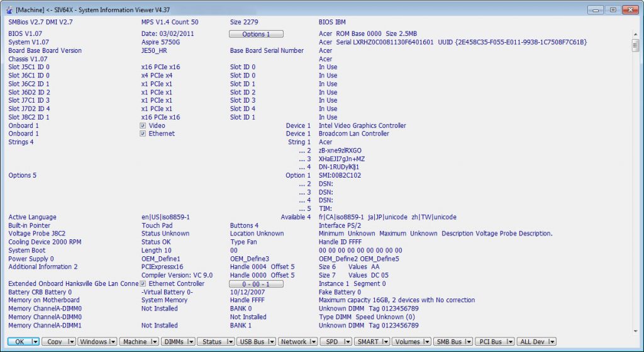Click the Status button
Screen dimensions: 644x352
212,342
